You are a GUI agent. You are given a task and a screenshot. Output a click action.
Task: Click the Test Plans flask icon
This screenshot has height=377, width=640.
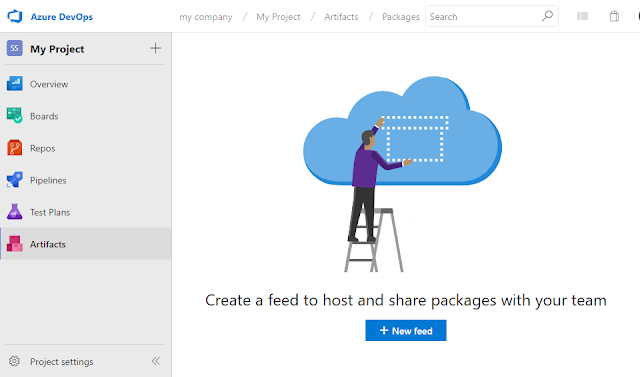coord(15,212)
